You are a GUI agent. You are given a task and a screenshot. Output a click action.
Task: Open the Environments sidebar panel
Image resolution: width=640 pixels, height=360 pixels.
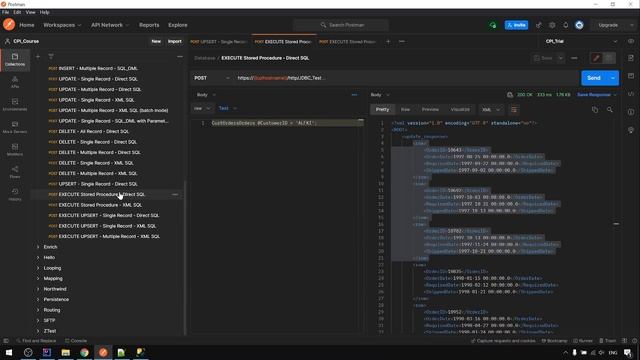[15, 104]
